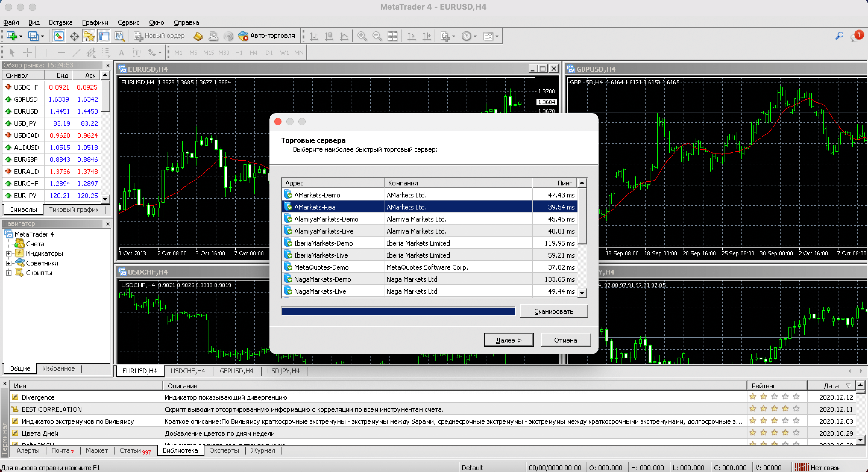Open the new chart dropdown arrow

click(x=20, y=36)
